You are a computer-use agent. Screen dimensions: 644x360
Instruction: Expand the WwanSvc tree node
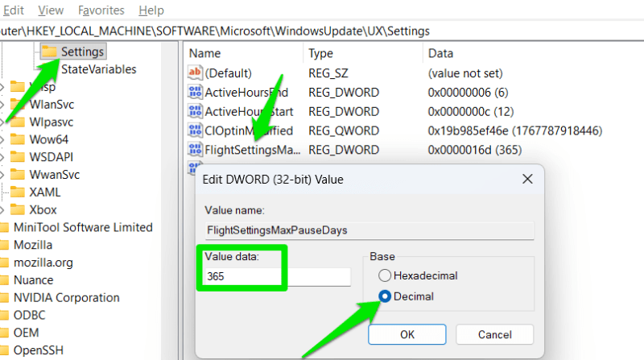click(2, 175)
